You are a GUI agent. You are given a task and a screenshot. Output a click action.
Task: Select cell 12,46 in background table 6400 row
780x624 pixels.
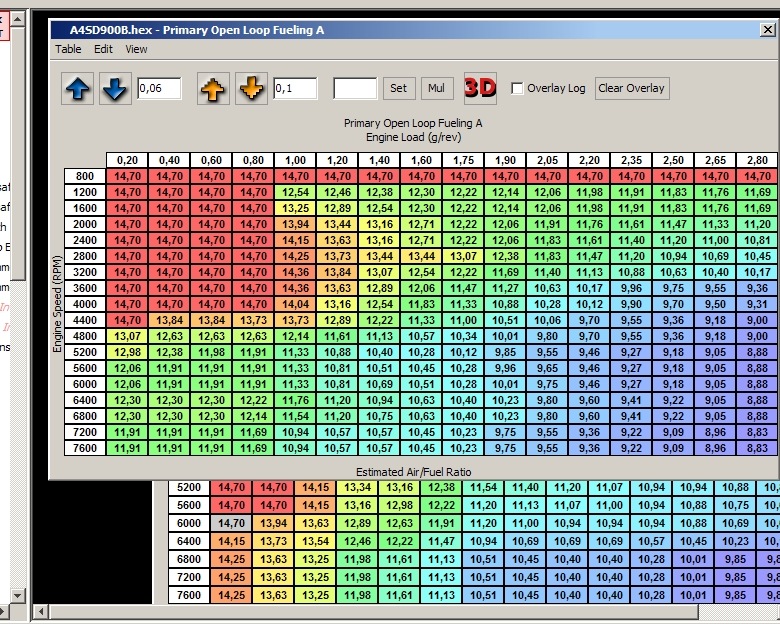pos(357,541)
